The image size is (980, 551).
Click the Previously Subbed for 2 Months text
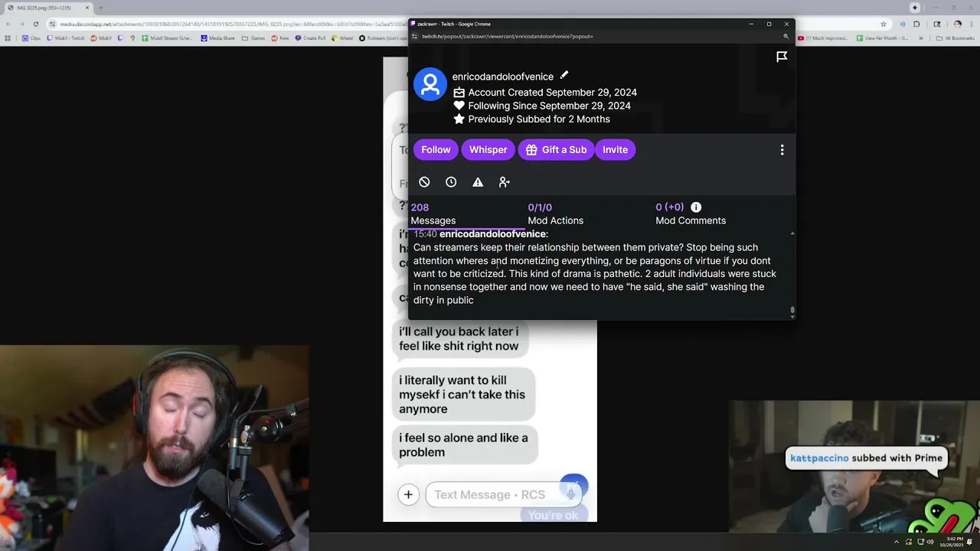point(539,119)
